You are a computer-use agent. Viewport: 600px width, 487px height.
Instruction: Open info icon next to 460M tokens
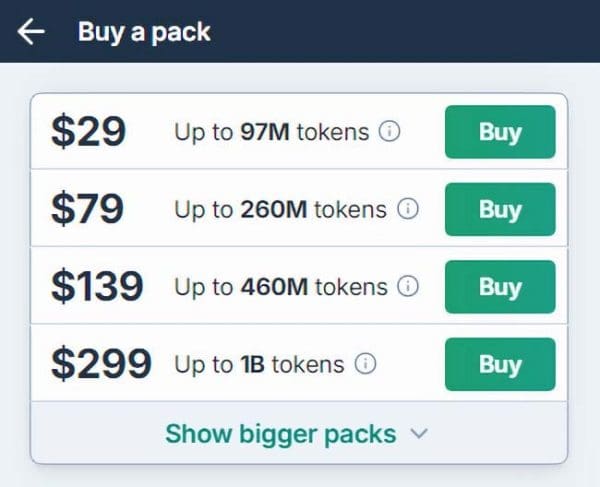tap(408, 286)
